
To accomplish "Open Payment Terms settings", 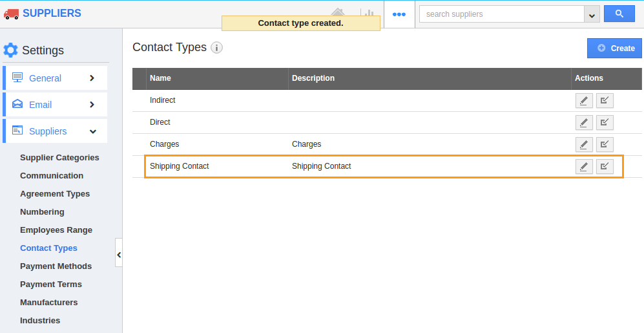I will coord(51,284).
